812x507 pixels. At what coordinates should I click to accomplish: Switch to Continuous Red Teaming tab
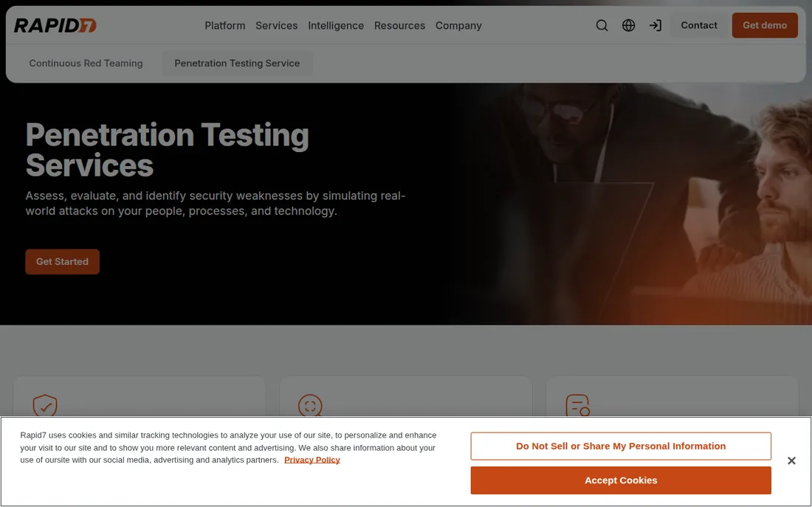click(86, 63)
